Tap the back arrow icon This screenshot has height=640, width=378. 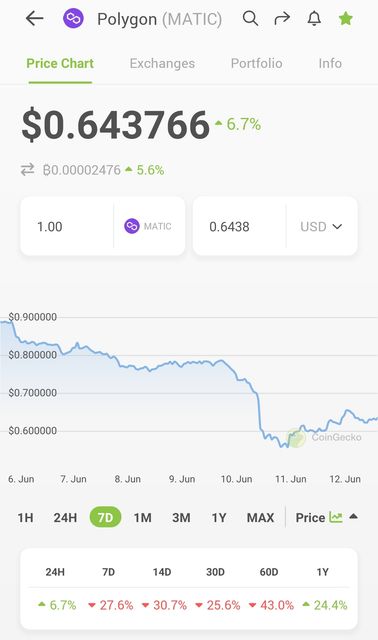(35, 18)
